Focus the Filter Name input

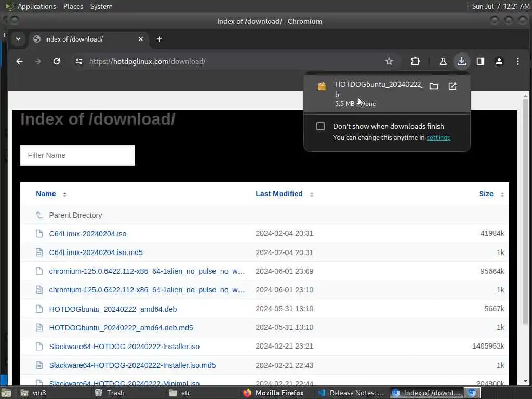(78, 155)
